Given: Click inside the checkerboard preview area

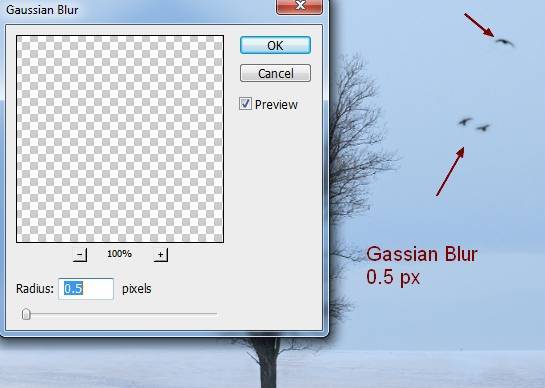Looking at the screenshot, I should [x=120, y=139].
